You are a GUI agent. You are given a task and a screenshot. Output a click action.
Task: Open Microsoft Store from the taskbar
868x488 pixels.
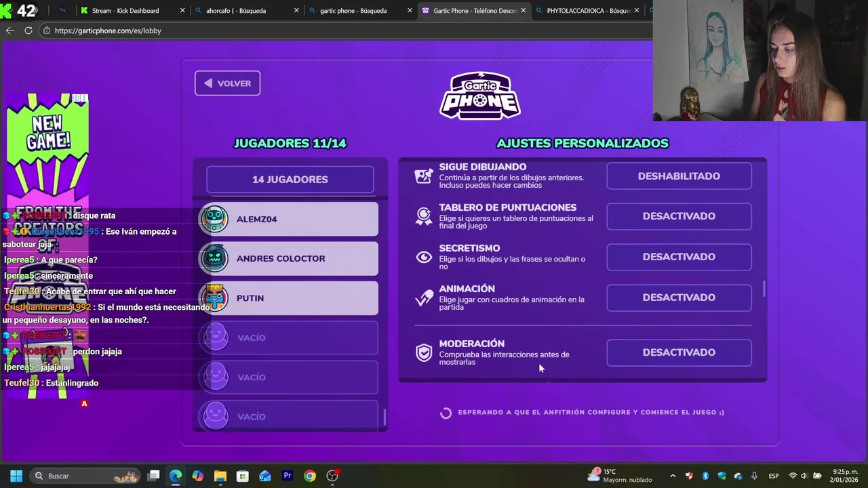243,476
